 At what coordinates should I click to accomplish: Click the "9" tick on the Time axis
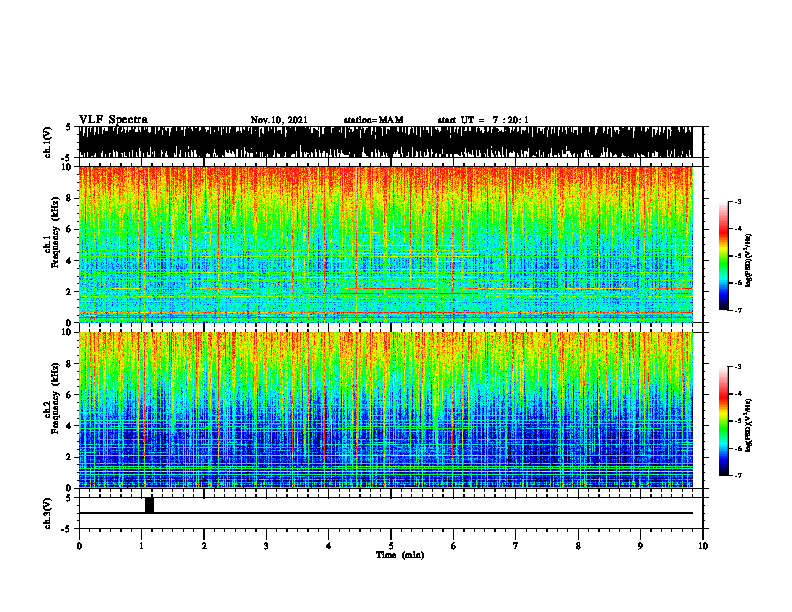point(640,546)
